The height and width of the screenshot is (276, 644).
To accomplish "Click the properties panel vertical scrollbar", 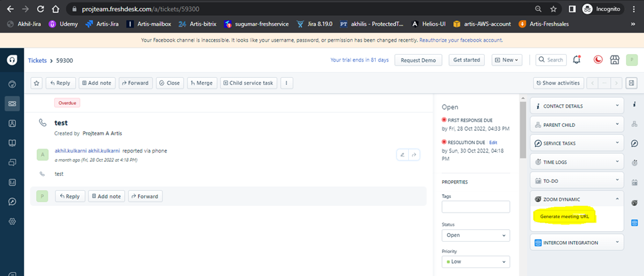I will point(522,130).
